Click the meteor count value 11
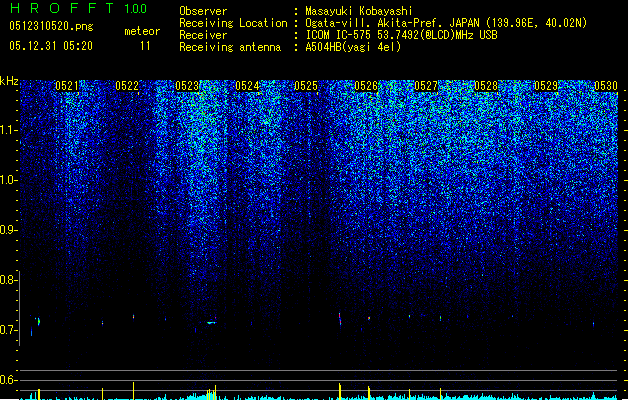This screenshot has height=400, width=629. pos(145,46)
